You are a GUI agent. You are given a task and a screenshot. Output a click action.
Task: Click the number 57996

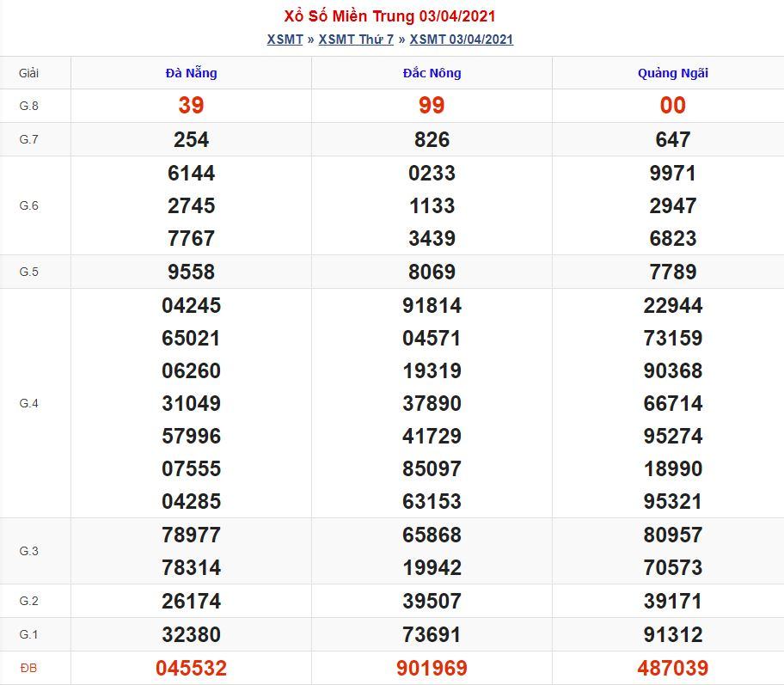192,436
